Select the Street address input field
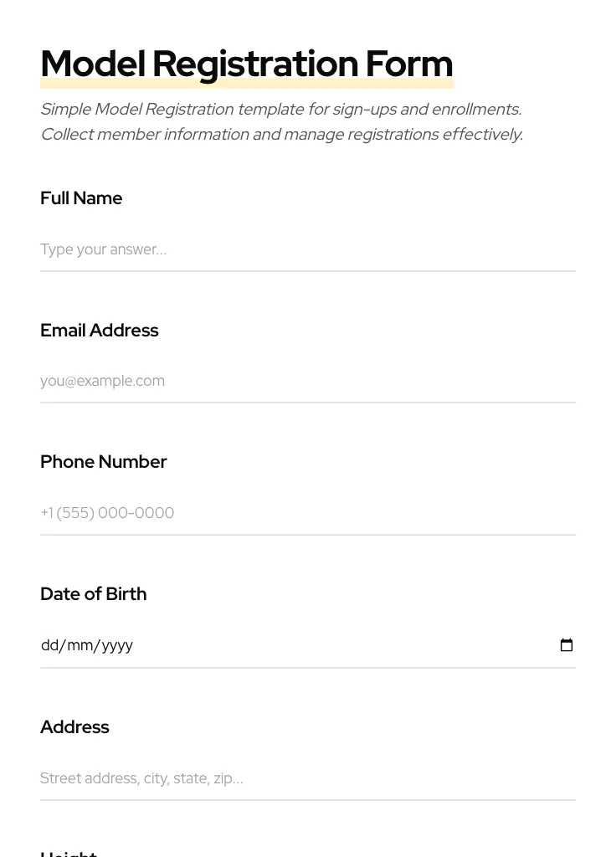616x857 pixels. pyautogui.click(x=307, y=778)
